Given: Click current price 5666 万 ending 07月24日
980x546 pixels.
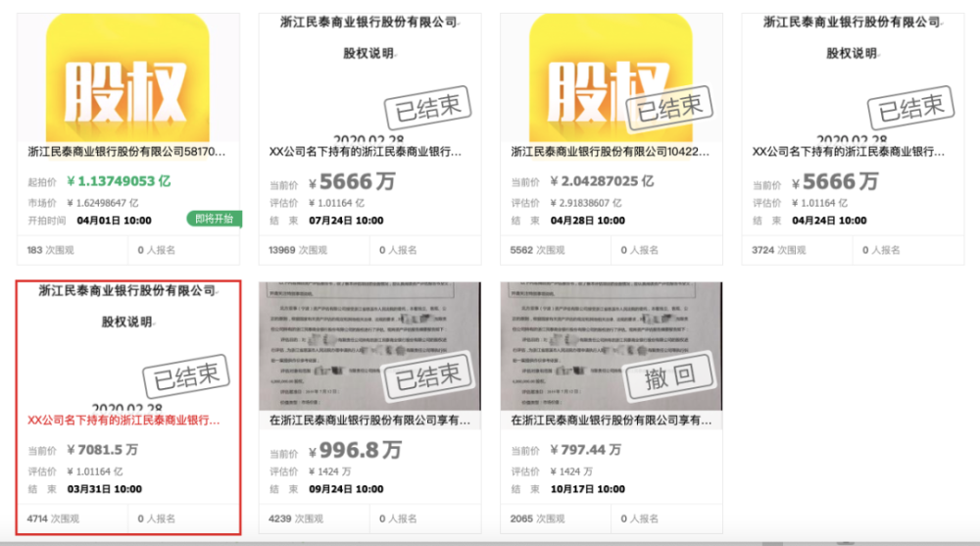Looking at the screenshot, I should click(x=352, y=182).
